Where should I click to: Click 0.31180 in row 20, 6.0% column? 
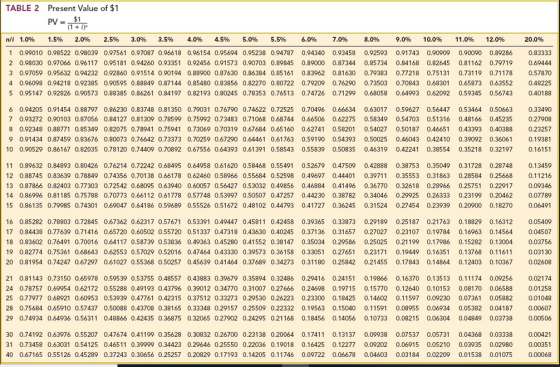pos(313,262)
